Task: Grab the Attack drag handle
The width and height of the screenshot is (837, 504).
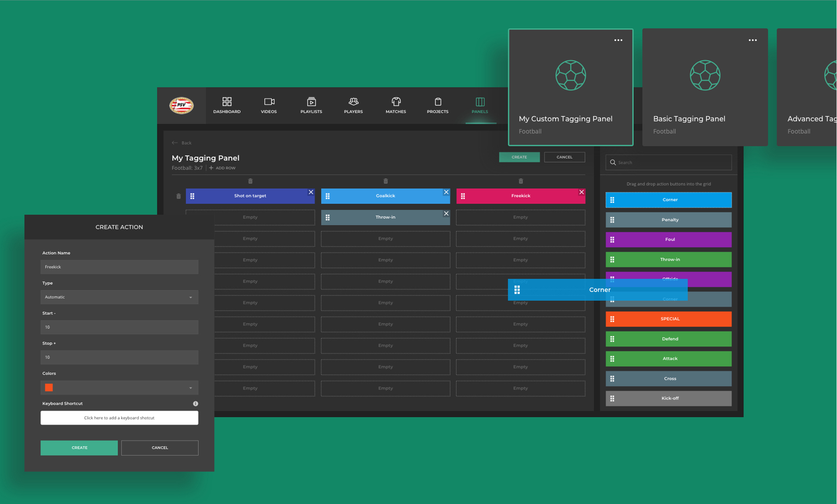Action: tap(612, 358)
